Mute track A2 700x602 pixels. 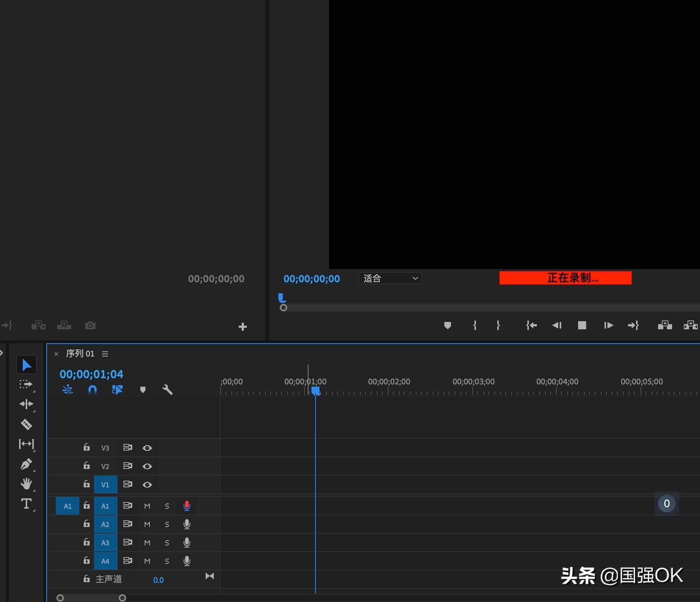pyautogui.click(x=147, y=524)
